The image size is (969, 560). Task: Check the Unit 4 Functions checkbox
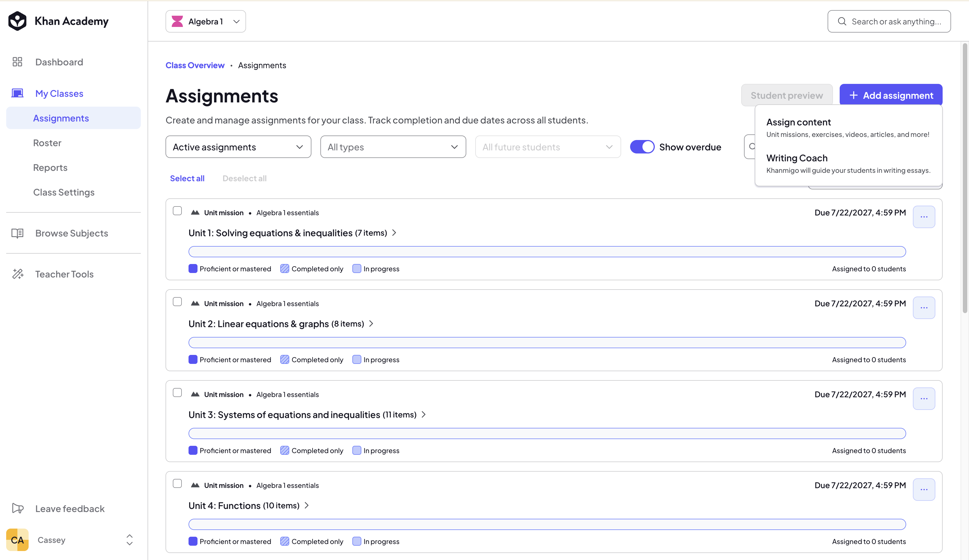coord(177,483)
